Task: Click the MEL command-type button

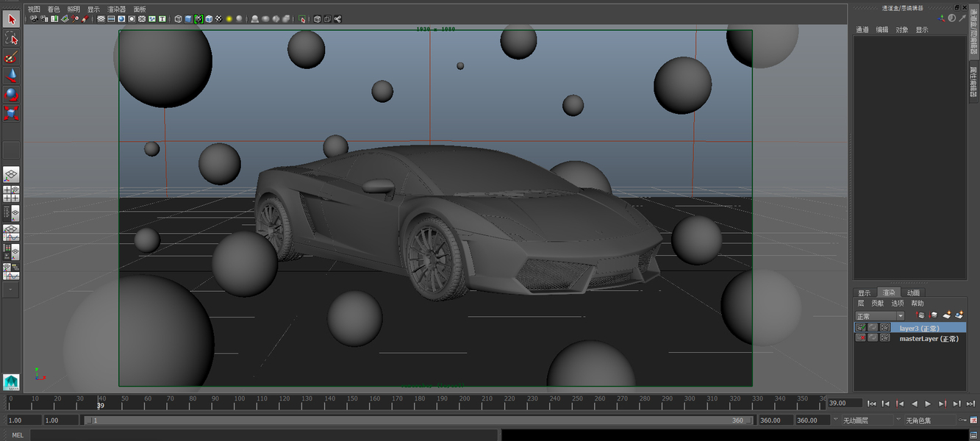Action: pyautogui.click(x=18, y=435)
